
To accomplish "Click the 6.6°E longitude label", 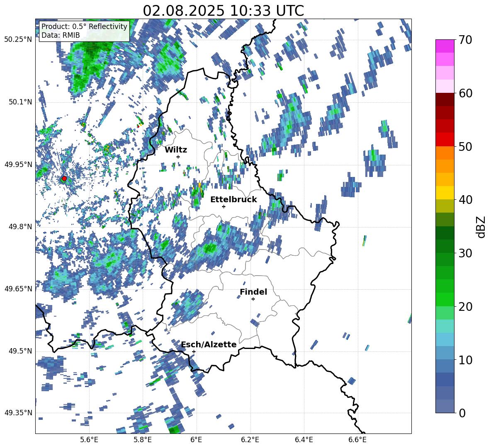I will pyautogui.click(x=357, y=440).
